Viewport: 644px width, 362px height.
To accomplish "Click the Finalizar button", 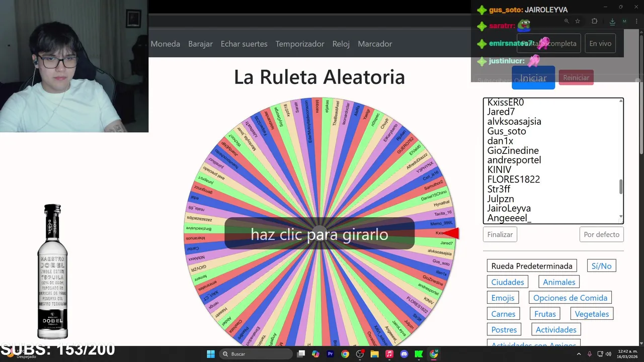I will point(500,234).
